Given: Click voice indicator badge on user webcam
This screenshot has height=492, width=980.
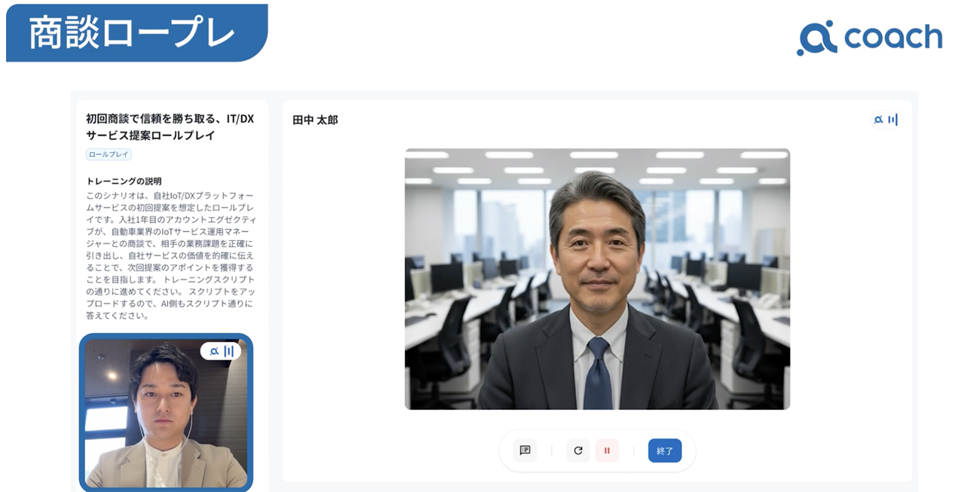Looking at the screenshot, I should (221, 351).
